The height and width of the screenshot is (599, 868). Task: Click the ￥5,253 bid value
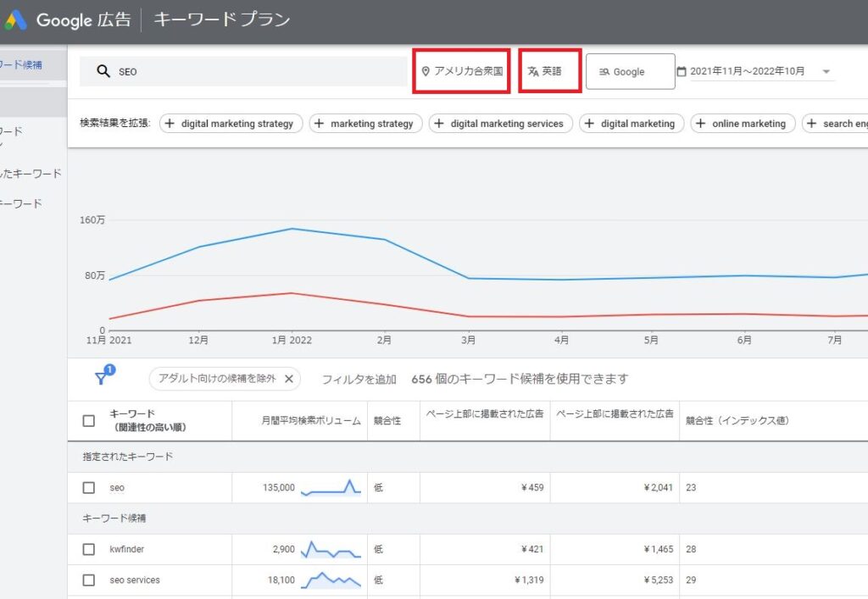click(658, 580)
